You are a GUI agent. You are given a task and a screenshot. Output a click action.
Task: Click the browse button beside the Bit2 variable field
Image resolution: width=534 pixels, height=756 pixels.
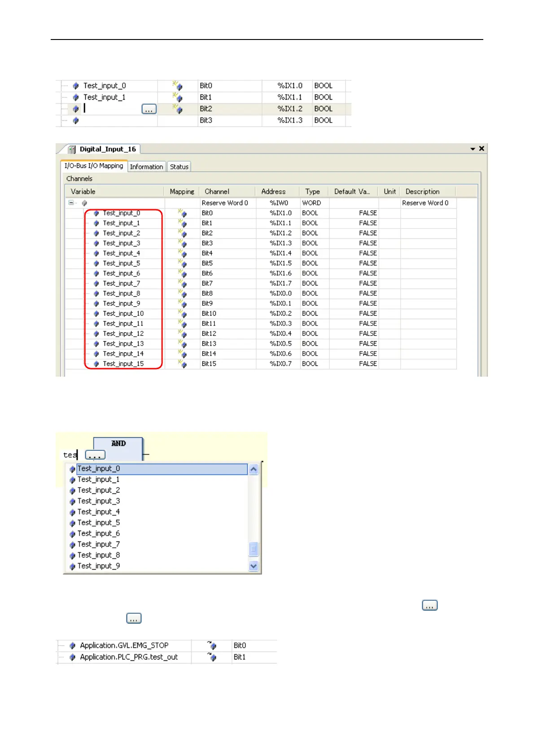point(149,109)
